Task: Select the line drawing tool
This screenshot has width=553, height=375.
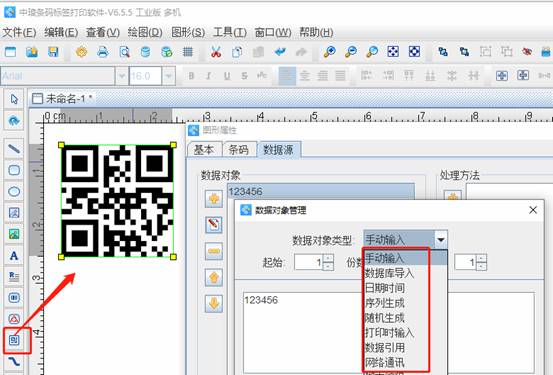Action: click(x=14, y=149)
